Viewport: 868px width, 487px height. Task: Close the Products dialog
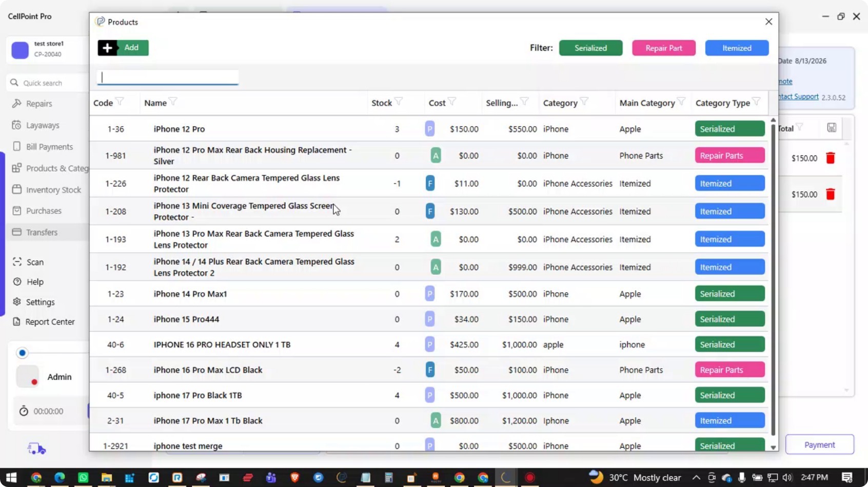pyautogui.click(x=768, y=22)
